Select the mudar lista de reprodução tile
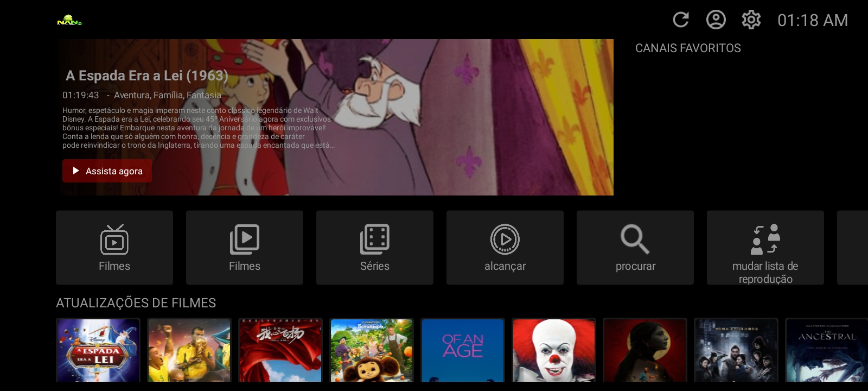 pyautogui.click(x=765, y=248)
